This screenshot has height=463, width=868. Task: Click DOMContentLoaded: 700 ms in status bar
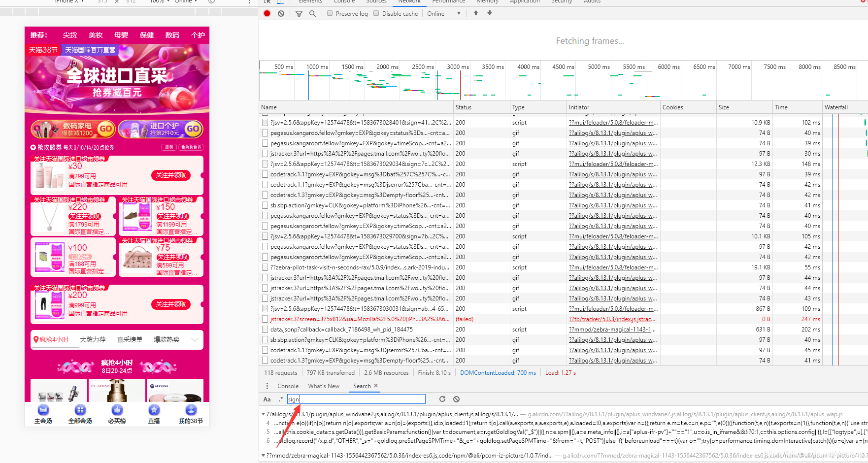(498, 373)
